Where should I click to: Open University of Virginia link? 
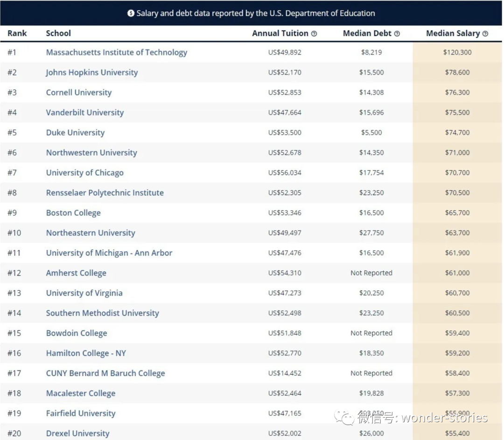(84, 293)
